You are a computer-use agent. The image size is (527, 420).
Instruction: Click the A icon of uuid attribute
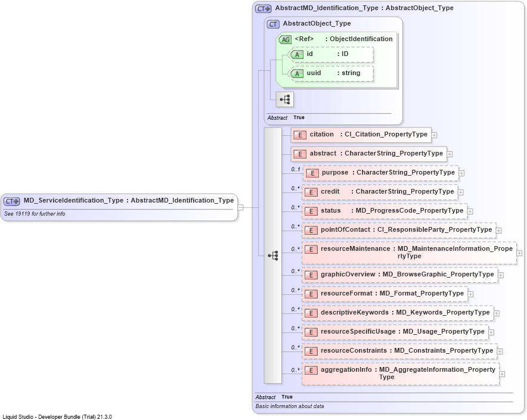pyautogui.click(x=297, y=73)
